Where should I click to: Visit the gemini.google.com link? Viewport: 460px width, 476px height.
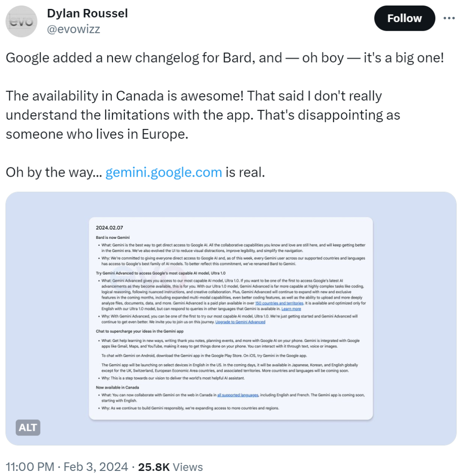[x=163, y=172]
